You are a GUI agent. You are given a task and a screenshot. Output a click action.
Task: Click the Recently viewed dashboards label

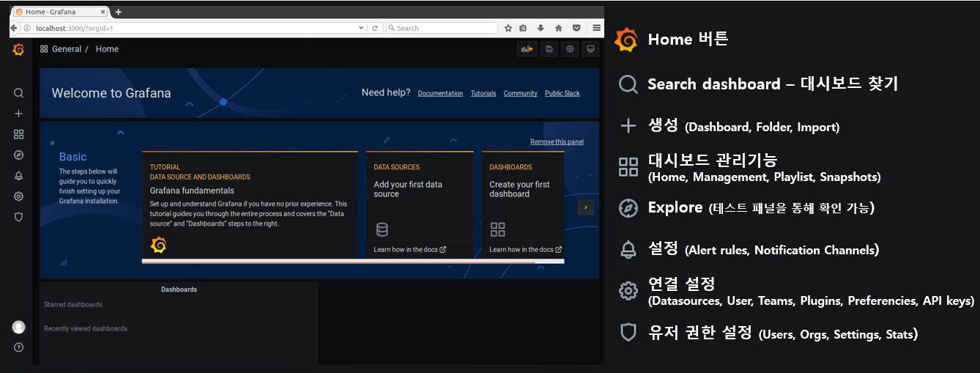86,329
